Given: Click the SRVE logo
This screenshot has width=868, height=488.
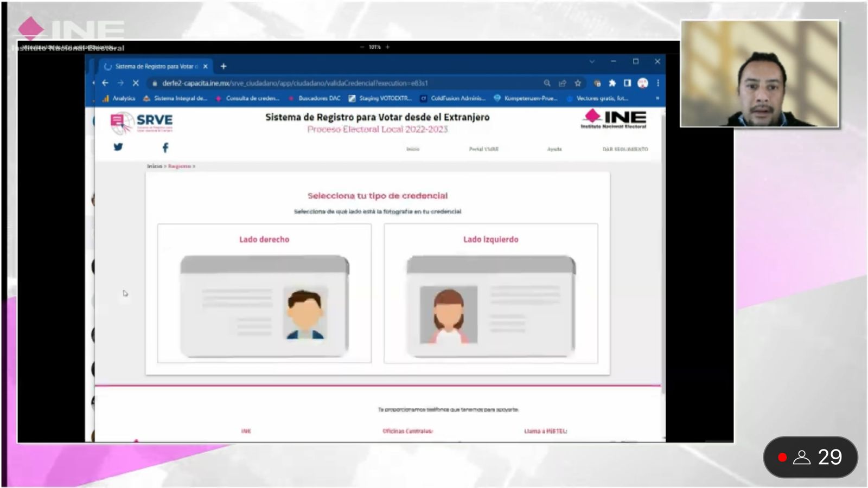Looking at the screenshot, I should point(142,123).
